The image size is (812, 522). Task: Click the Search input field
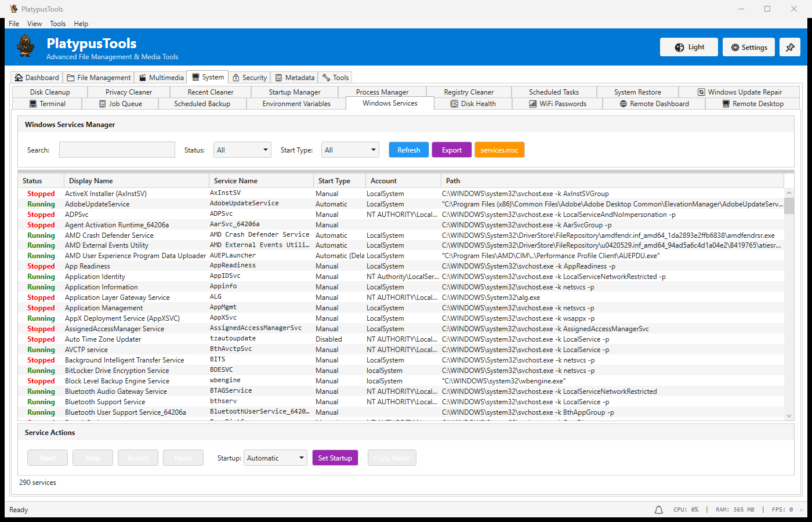coord(117,150)
